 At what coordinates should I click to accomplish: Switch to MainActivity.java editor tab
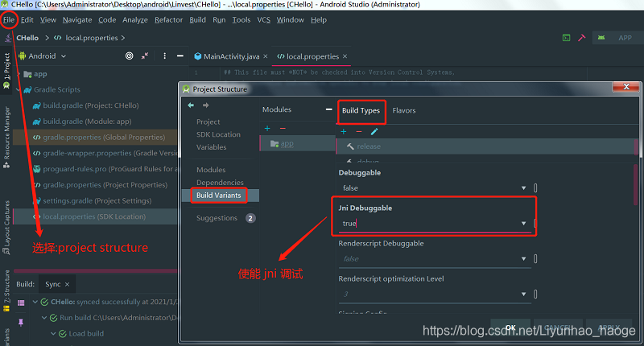pos(231,56)
